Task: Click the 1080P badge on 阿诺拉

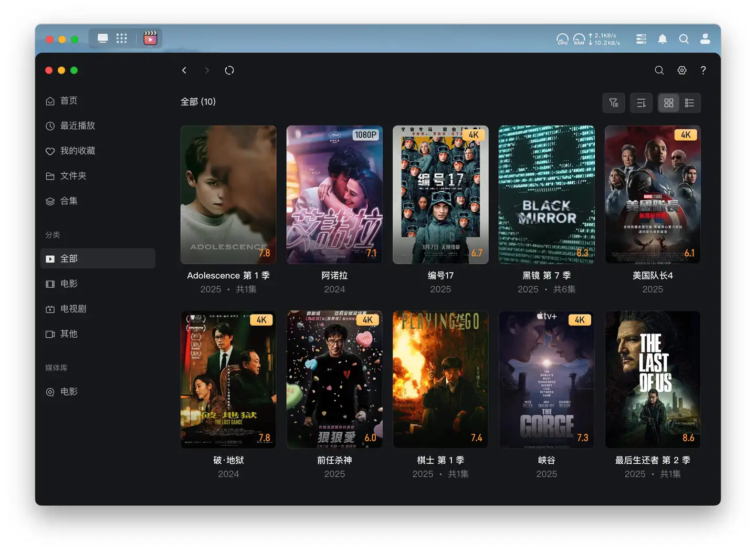Action: point(365,135)
